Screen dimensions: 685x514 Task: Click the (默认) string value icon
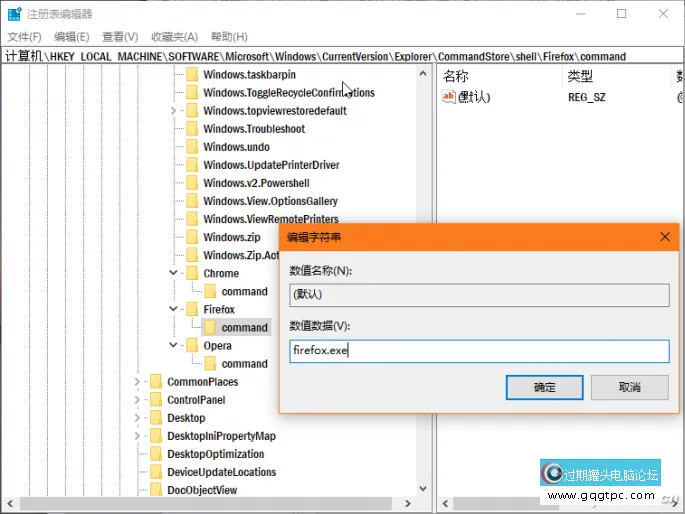coord(449,97)
